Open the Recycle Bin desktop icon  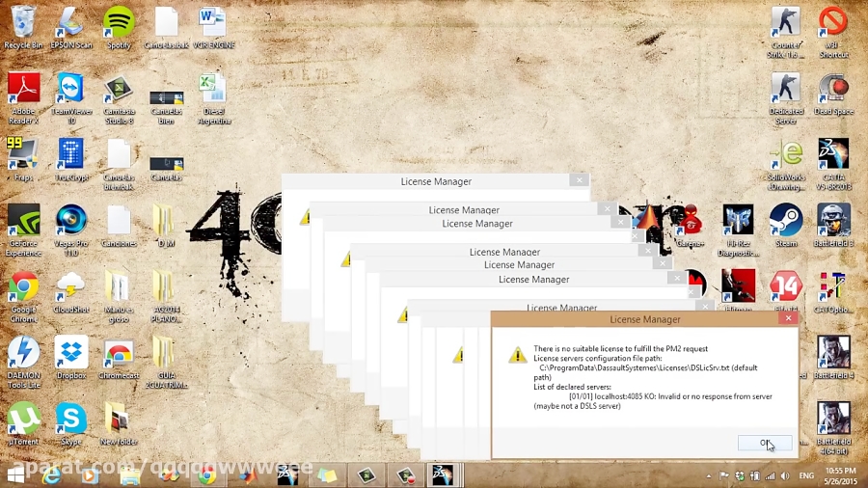click(x=23, y=23)
